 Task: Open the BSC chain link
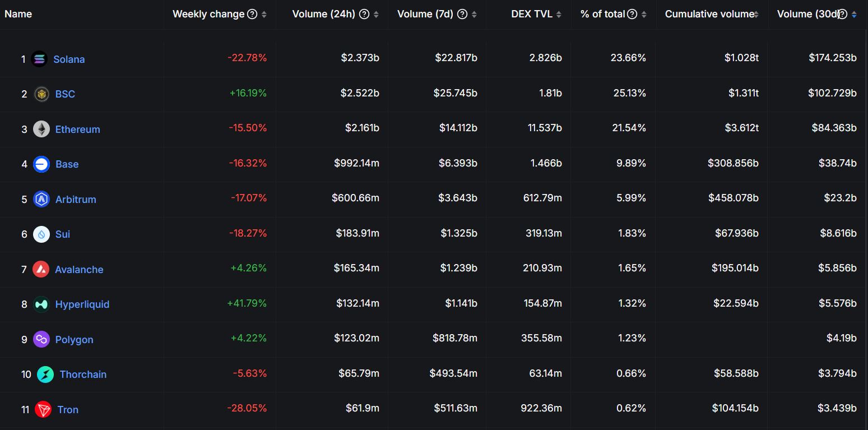click(65, 94)
